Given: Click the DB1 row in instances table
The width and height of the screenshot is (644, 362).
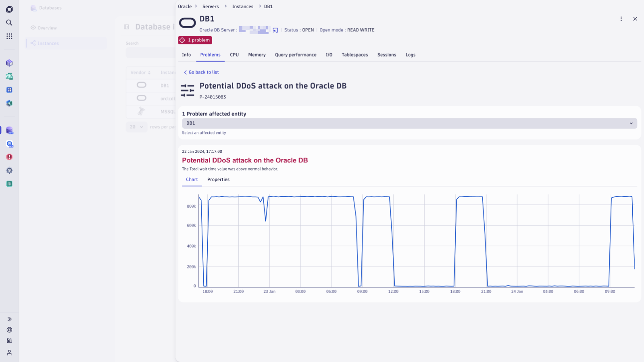Looking at the screenshot, I should pyautogui.click(x=151, y=85).
